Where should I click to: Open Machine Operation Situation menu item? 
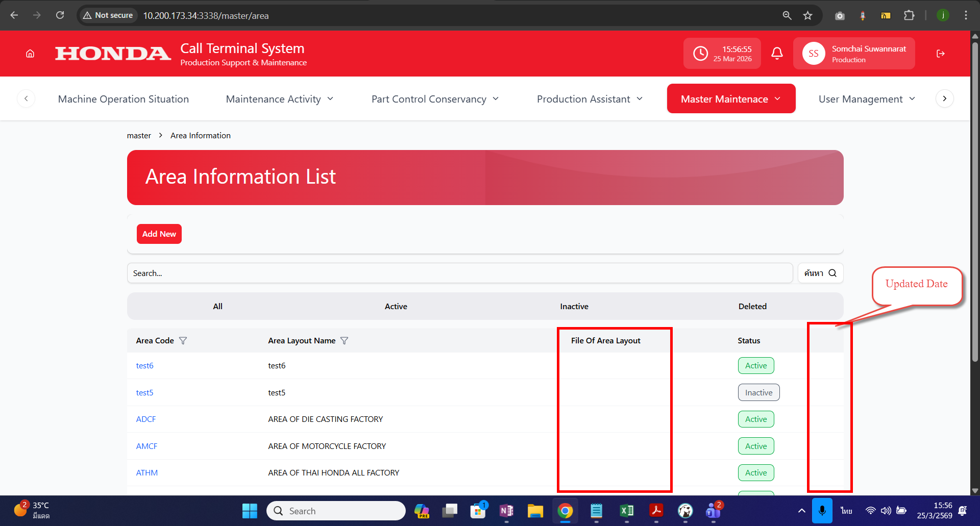(124, 99)
